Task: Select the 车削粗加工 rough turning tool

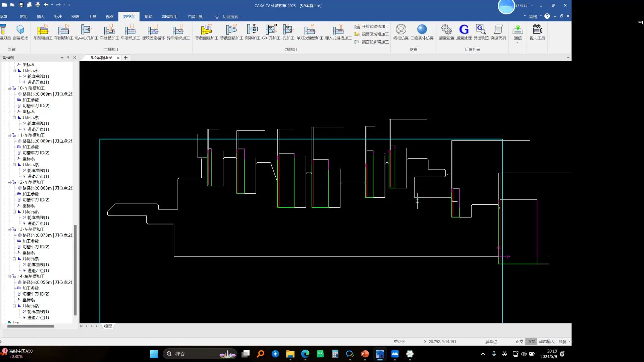Action: coord(43,32)
